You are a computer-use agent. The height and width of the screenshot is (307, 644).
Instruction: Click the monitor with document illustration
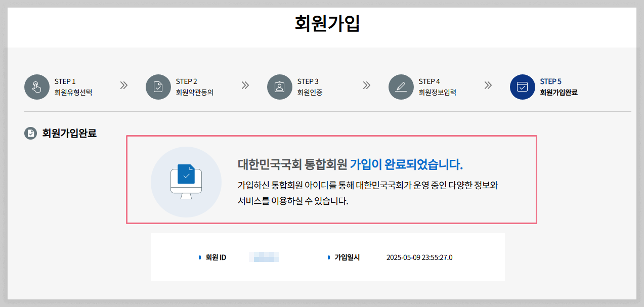click(x=186, y=182)
